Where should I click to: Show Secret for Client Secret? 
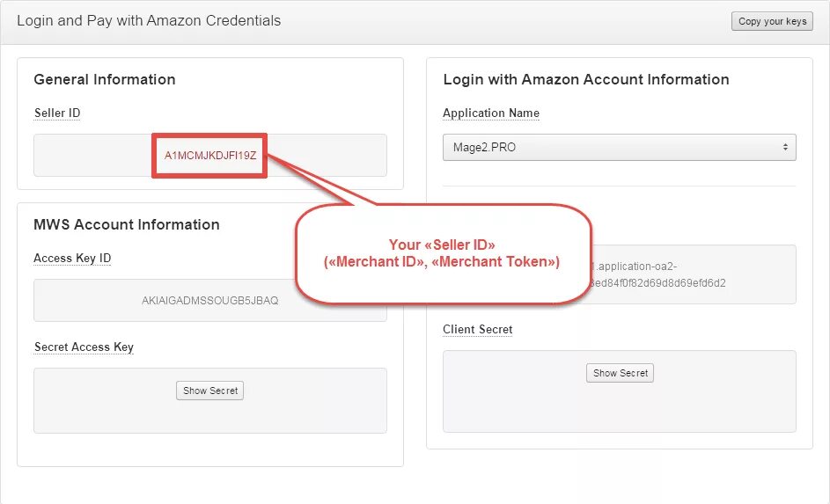pos(620,373)
